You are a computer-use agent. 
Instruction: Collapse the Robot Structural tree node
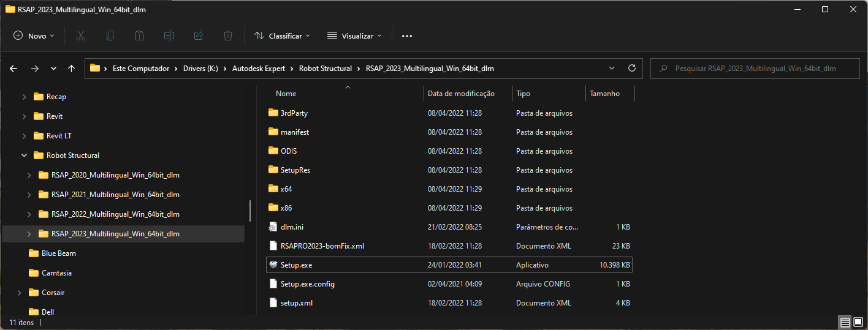click(25, 156)
